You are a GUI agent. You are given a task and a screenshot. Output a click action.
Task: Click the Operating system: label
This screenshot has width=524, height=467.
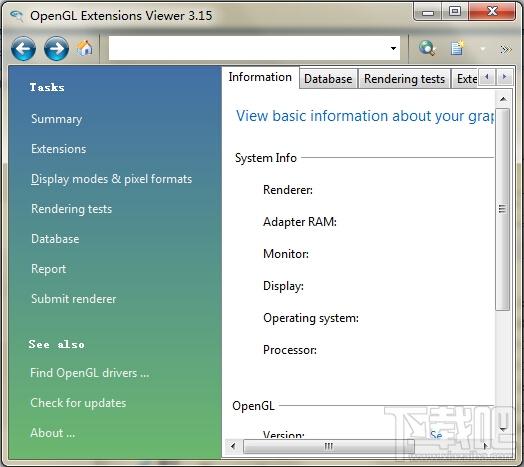click(311, 318)
